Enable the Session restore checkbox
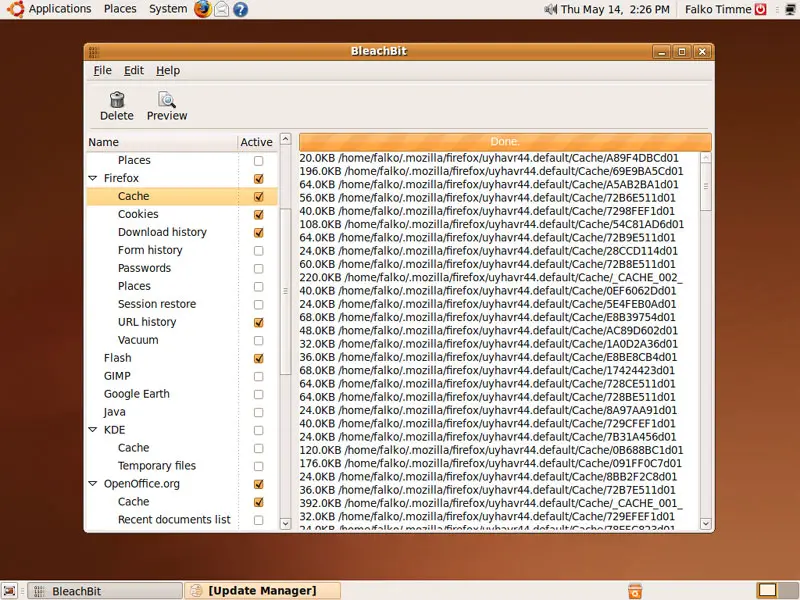 click(x=259, y=305)
